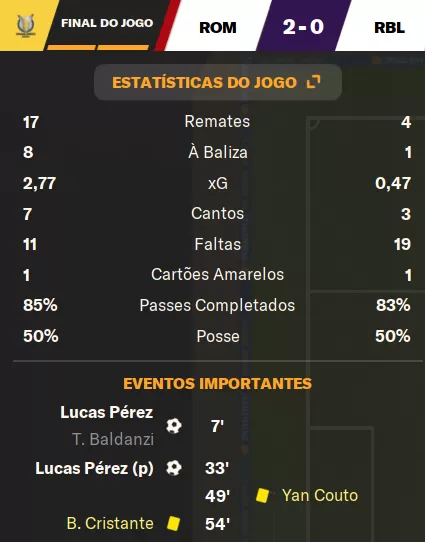Open the Estatísticas do Jogo panel
This screenshot has width=425, height=542.
click(218, 82)
